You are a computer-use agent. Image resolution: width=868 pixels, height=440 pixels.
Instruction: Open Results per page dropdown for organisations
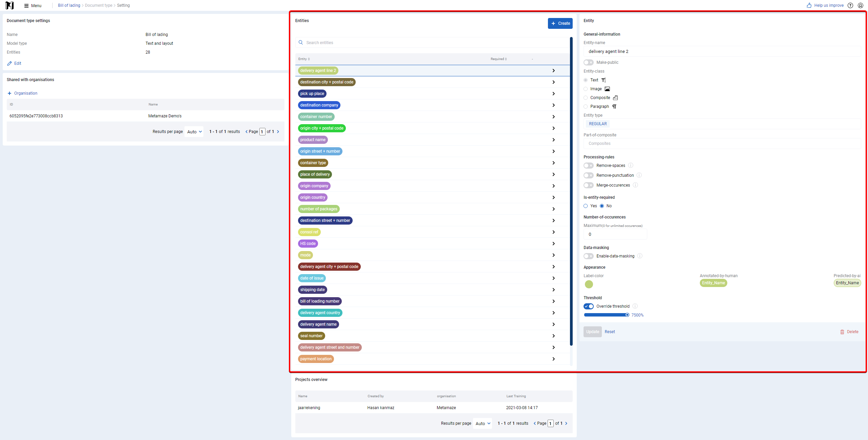pos(195,132)
